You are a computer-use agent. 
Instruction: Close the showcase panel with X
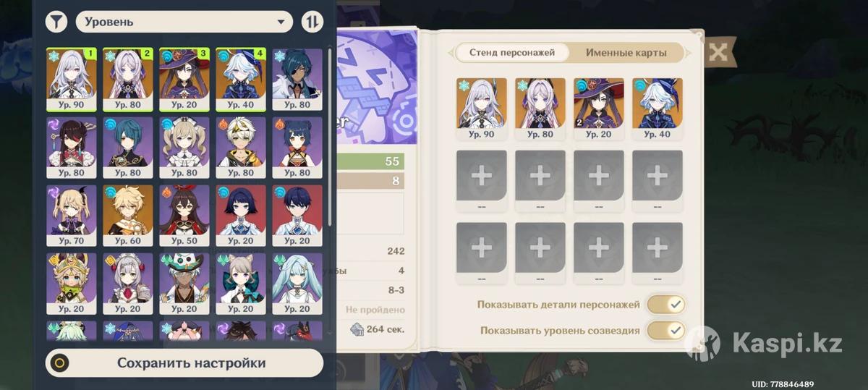click(718, 52)
